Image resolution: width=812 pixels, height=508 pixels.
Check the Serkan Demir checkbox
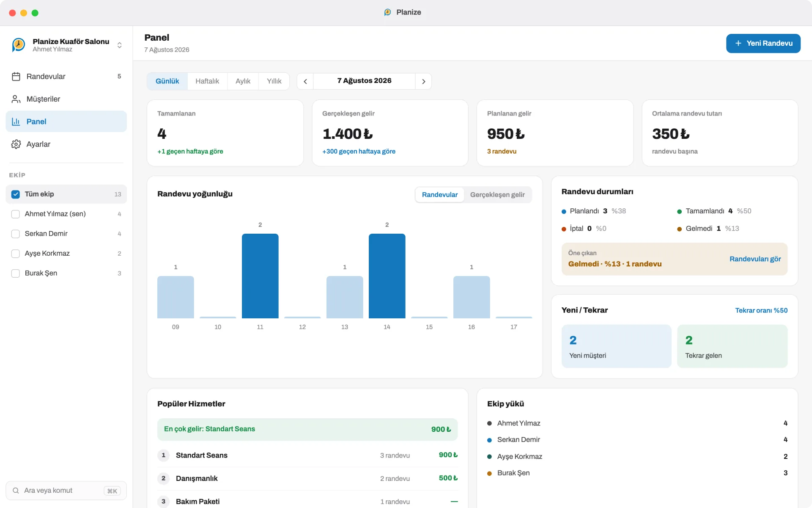tap(16, 234)
